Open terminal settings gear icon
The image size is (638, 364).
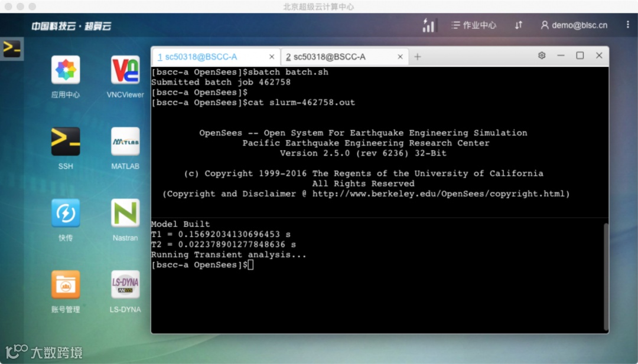tap(542, 55)
